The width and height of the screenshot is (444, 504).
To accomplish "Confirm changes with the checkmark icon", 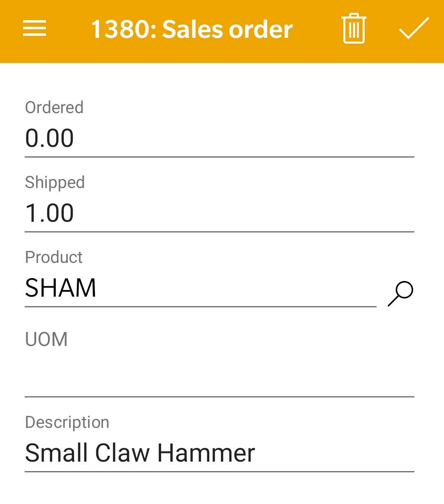I will point(414,28).
